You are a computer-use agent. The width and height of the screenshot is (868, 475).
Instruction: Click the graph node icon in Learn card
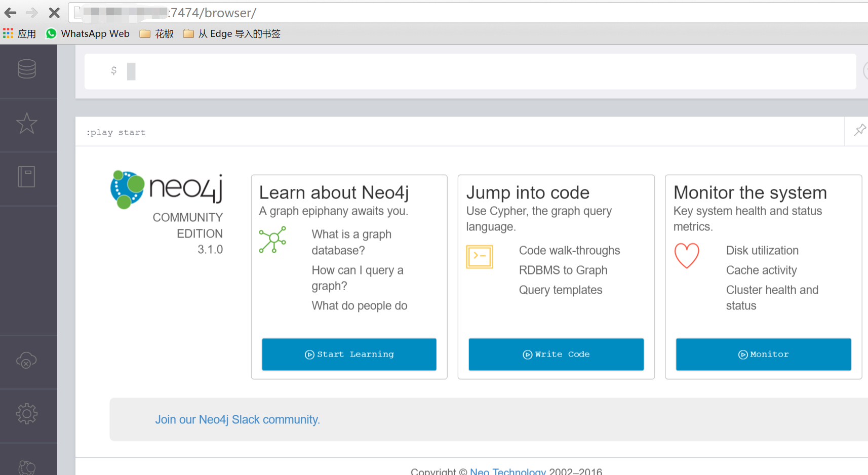(x=272, y=240)
